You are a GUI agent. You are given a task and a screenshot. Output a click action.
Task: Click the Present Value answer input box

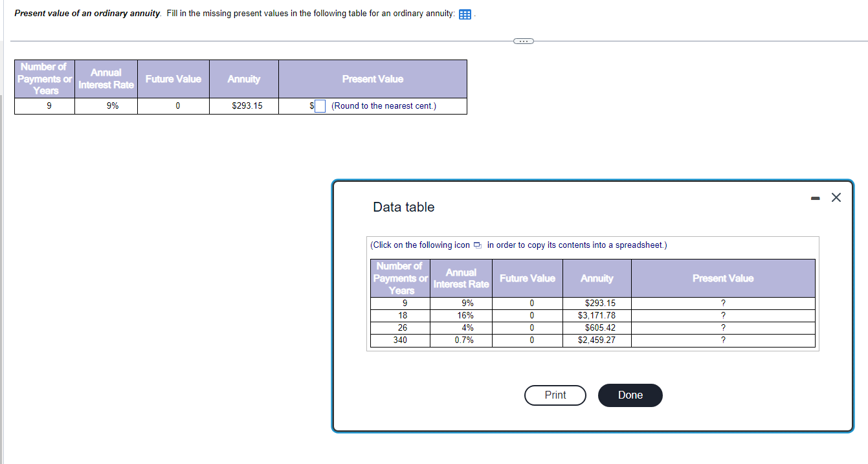(320, 105)
